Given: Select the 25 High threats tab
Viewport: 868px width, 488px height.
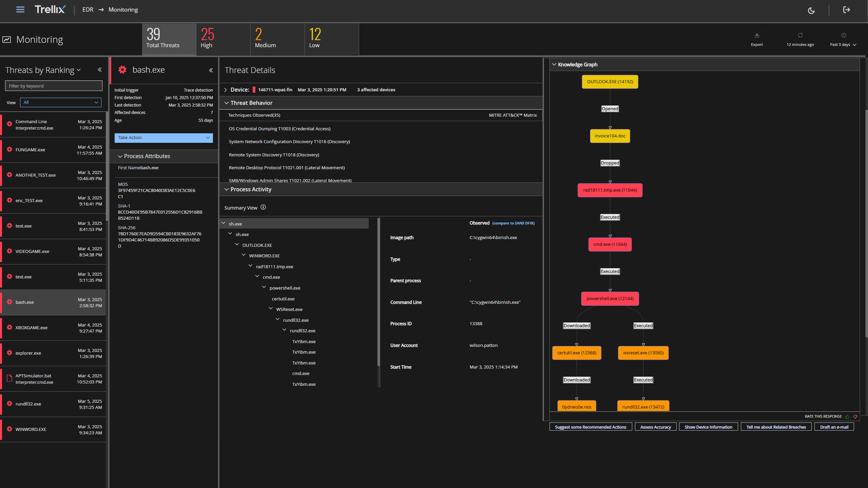Looking at the screenshot, I should tap(223, 39).
